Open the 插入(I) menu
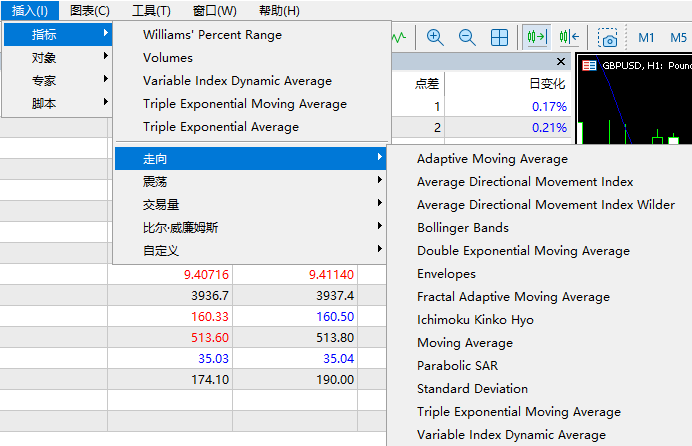This screenshot has width=692, height=446. pyautogui.click(x=30, y=10)
